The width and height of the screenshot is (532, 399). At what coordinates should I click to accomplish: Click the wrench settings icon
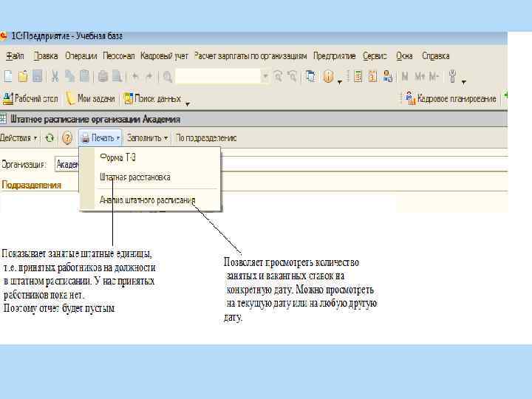pos(452,76)
